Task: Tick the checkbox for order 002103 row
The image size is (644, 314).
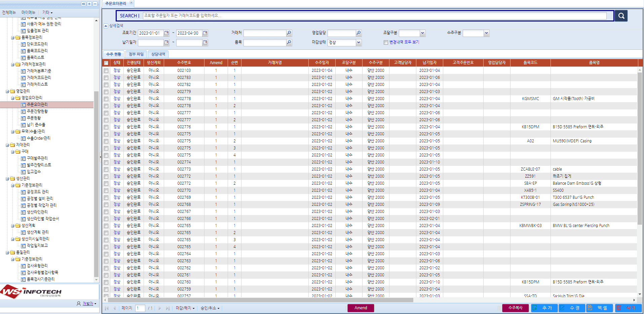Action: (106, 71)
